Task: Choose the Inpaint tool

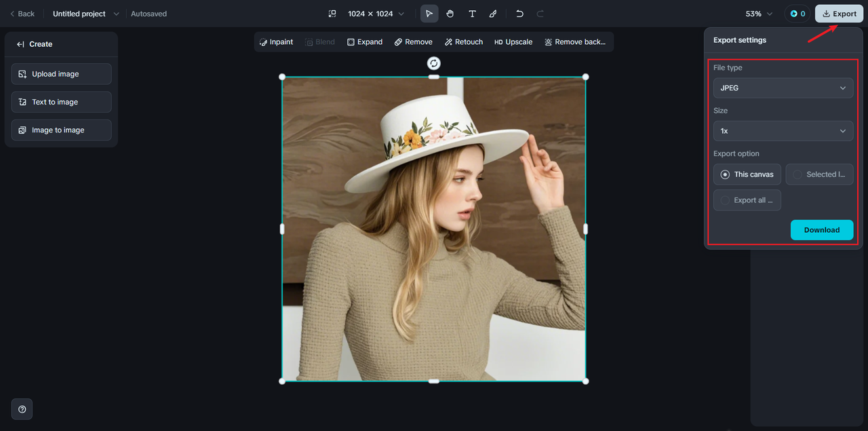Action: pos(276,42)
